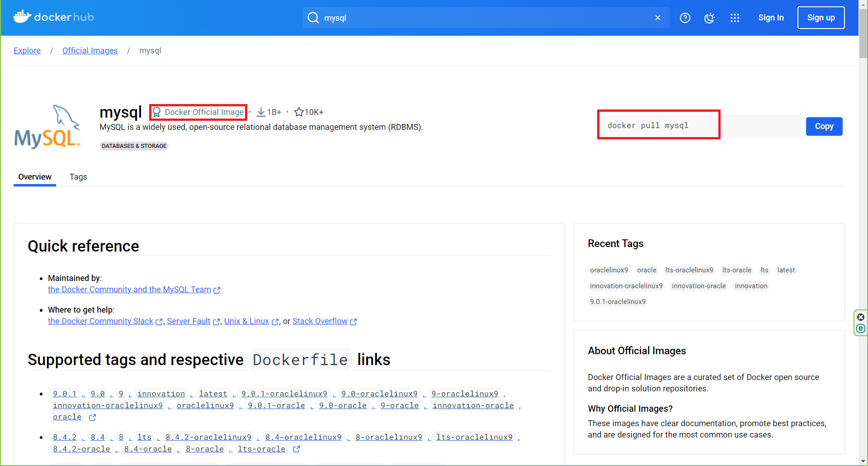Click the scrollbar down arrow
The image size is (868, 466).
pos(863,461)
